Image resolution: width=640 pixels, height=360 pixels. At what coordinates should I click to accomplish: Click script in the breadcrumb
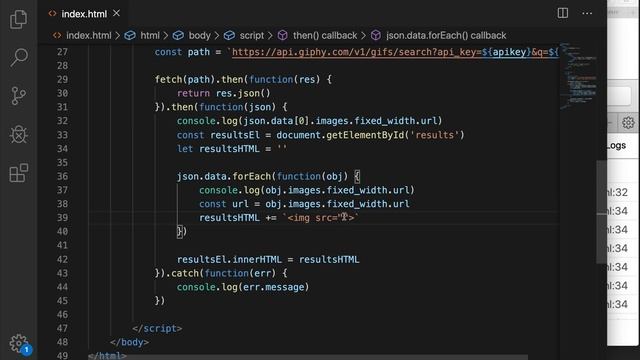[x=251, y=36]
